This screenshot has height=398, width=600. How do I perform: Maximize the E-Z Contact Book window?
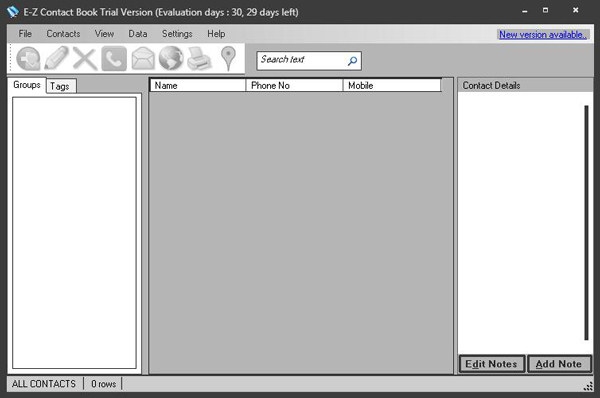[545, 11]
